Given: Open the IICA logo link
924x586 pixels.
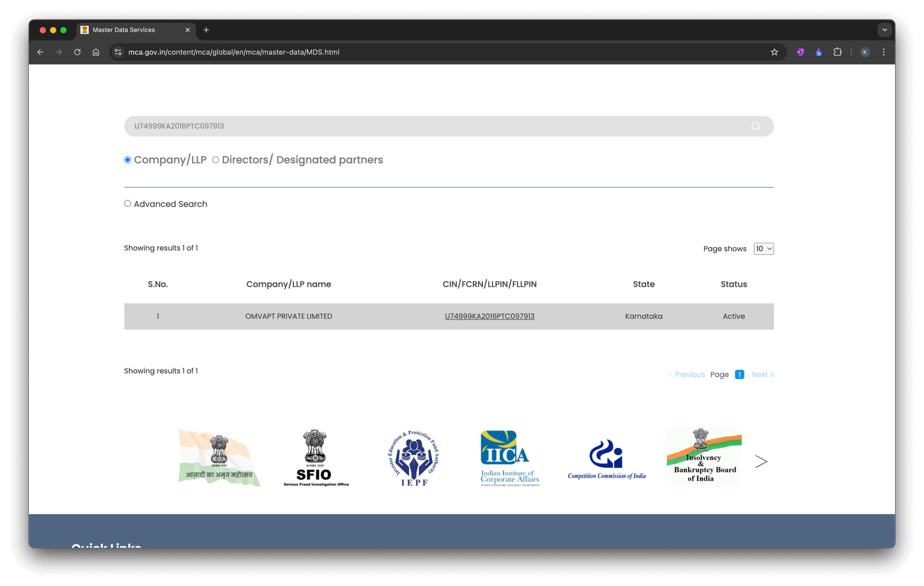Looking at the screenshot, I should 510,458.
